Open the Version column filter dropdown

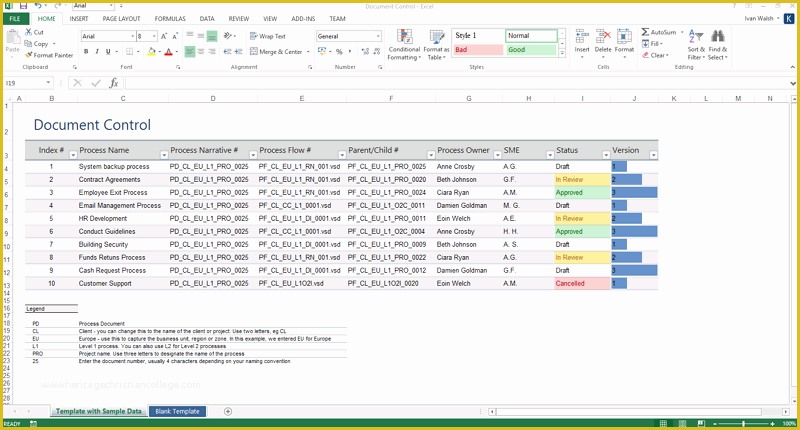(x=653, y=155)
